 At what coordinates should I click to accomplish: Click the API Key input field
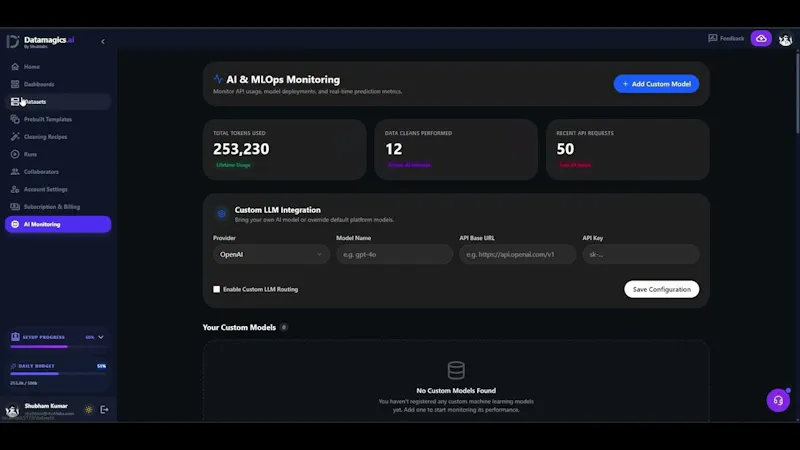click(x=641, y=254)
